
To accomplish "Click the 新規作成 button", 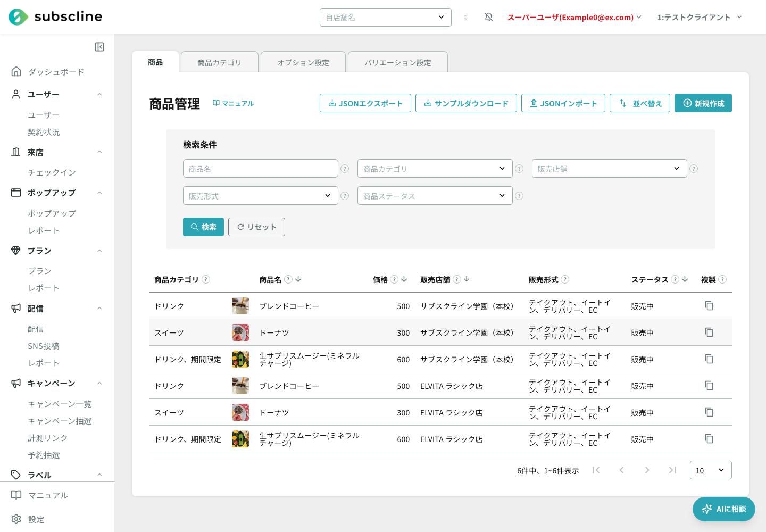I will click(703, 103).
